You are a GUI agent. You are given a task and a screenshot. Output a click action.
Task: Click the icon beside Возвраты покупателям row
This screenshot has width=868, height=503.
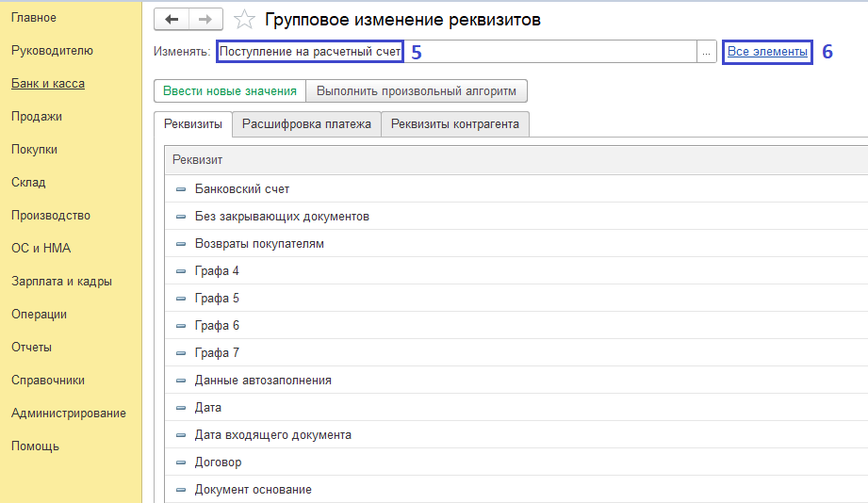click(181, 244)
